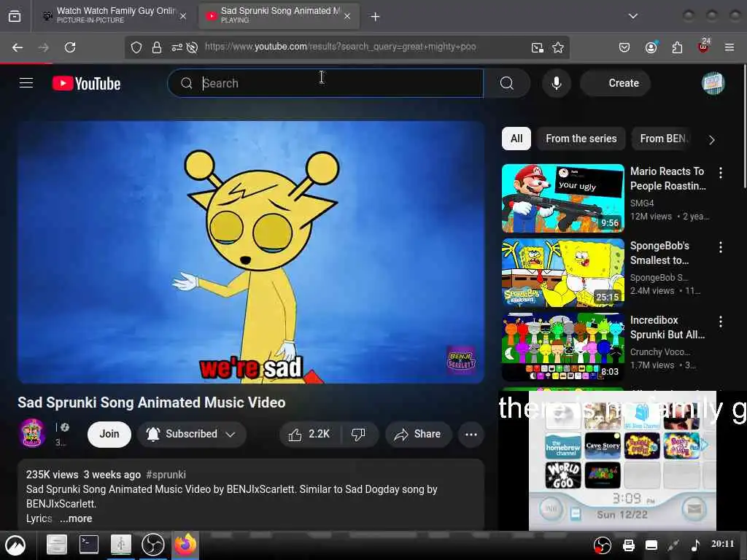Open OBS Studio from the taskbar
Viewport: 747px width, 560px height.
pyautogui.click(x=153, y=545)
